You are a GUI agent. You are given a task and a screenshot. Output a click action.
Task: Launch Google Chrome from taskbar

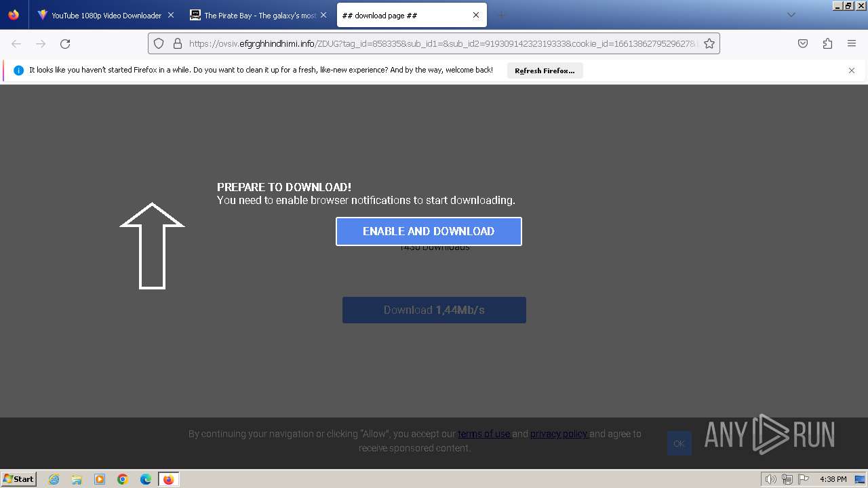tap(123, 479)
